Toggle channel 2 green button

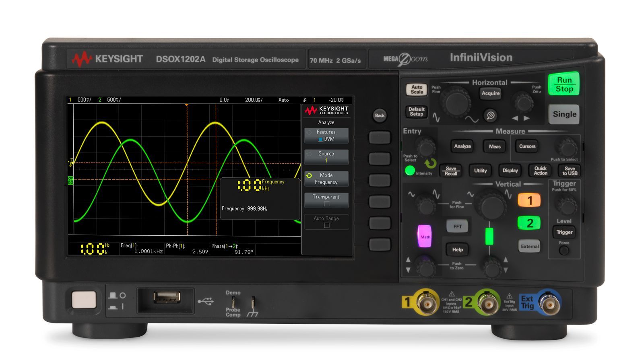point(529,223)
